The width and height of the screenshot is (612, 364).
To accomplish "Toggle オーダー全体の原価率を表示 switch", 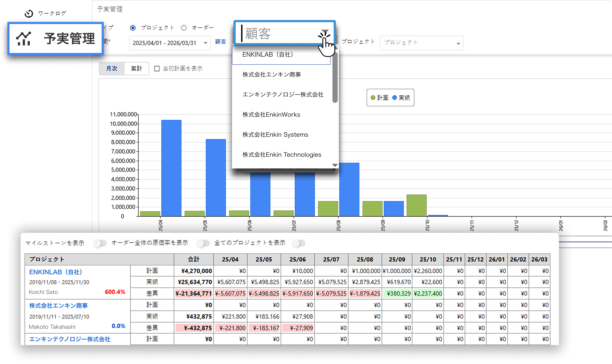I will coord(203,243).
